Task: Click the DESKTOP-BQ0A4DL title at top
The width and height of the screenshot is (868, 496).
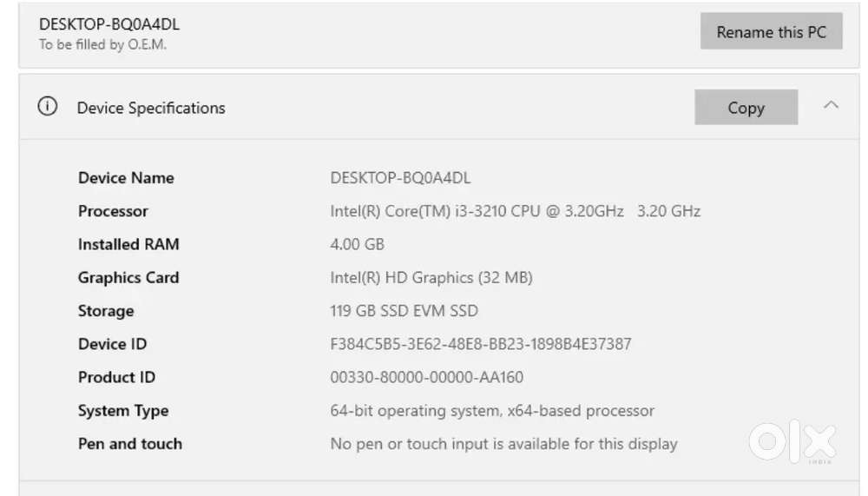Action: click(x=109, y=24)
